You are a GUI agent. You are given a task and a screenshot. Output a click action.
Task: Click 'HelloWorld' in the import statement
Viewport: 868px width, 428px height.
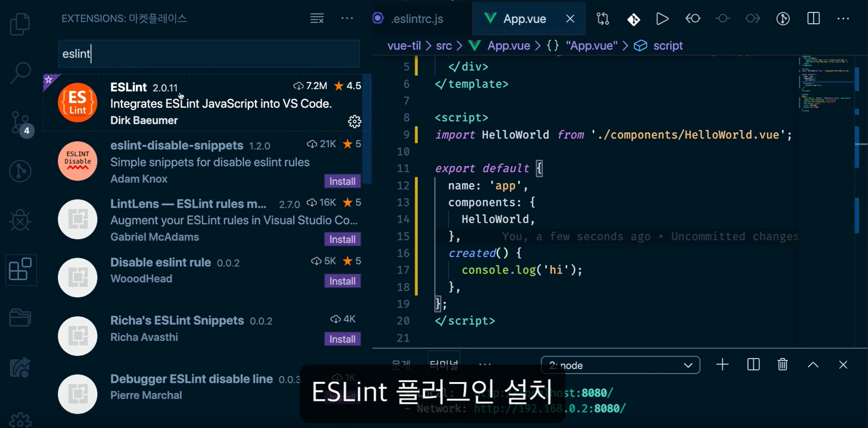pyautogui.click(x=515, y=135)
